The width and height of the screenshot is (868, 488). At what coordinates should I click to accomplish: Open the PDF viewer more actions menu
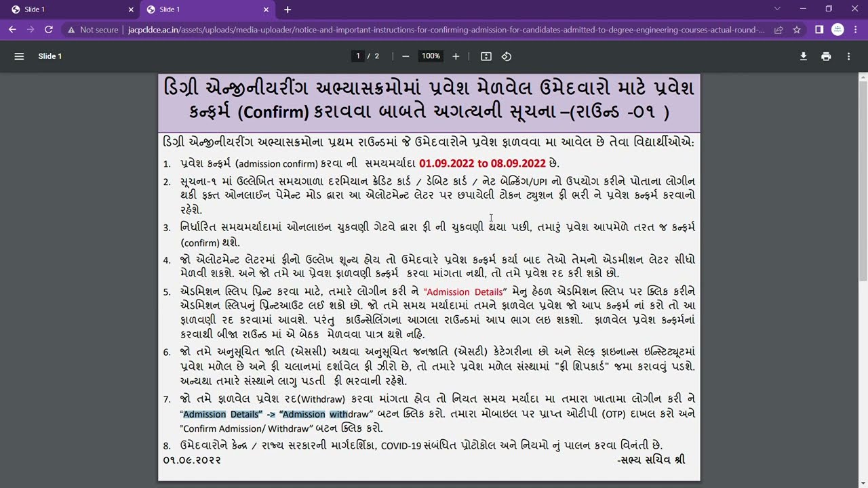[x=848, y=56]
